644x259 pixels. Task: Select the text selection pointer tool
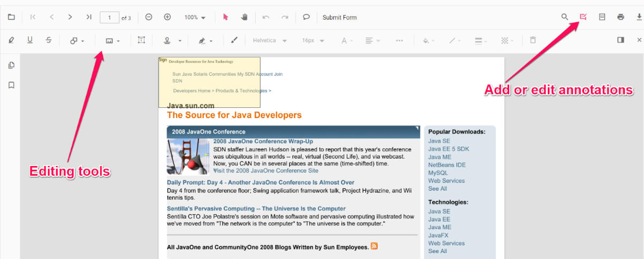tap(226, 17)
